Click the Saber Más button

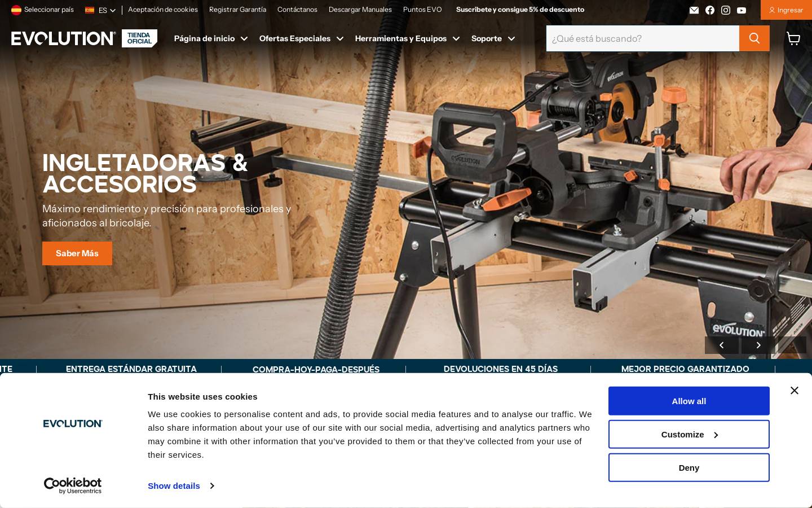point(77,253)
